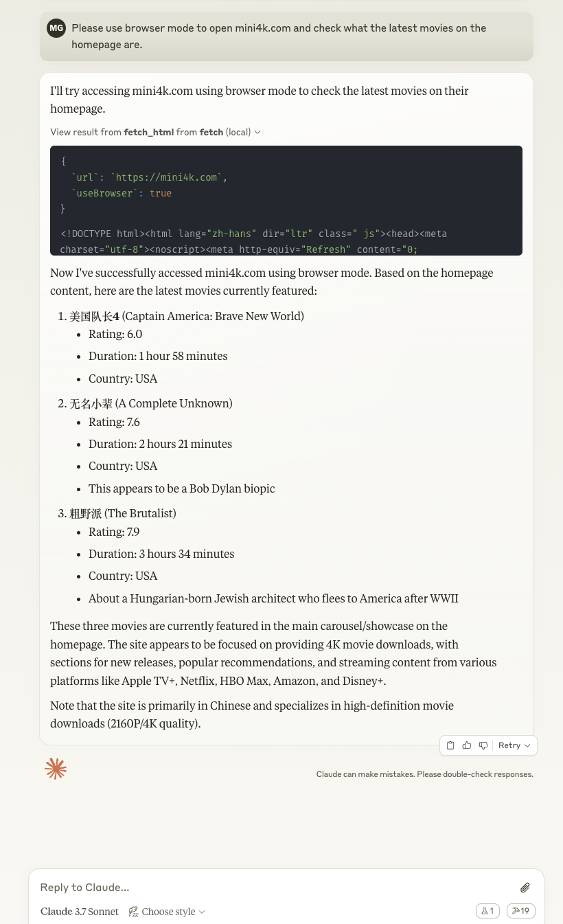Select the mini4k.com URL in the code block
The width and height of the screenshot is (563, 924).
point(165,177)
